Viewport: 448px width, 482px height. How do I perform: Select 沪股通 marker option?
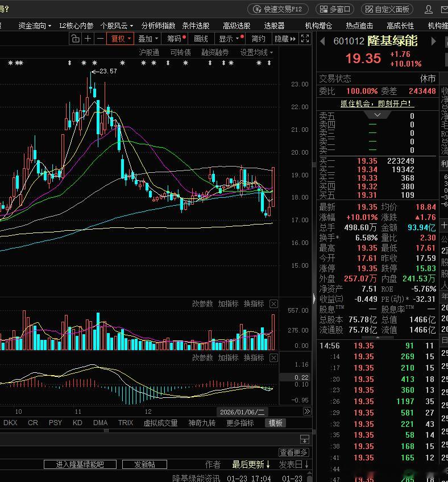point(149,52)
